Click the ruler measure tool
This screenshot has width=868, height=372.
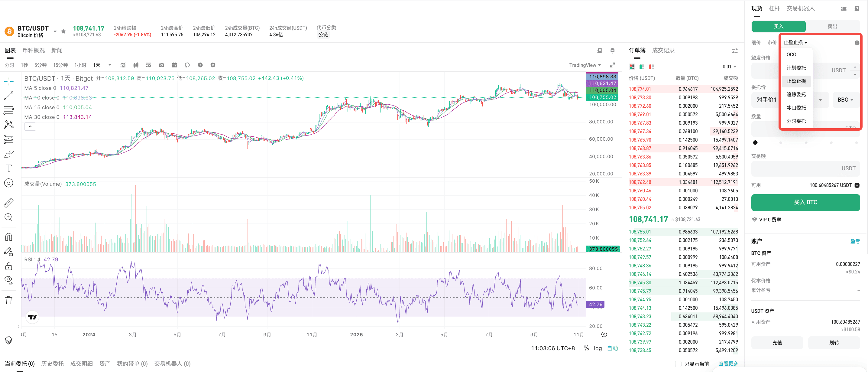pos(9,202)
